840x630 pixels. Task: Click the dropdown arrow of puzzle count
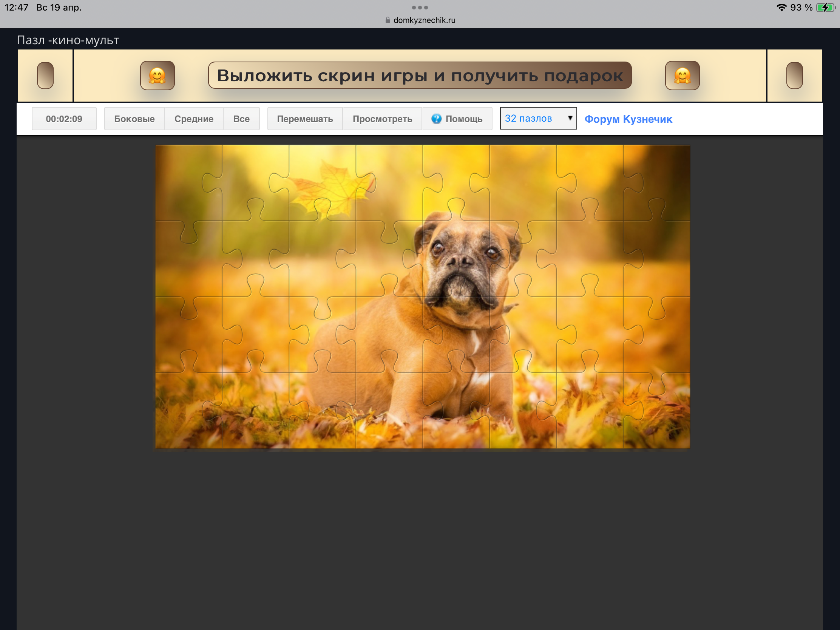click(570, 118)
